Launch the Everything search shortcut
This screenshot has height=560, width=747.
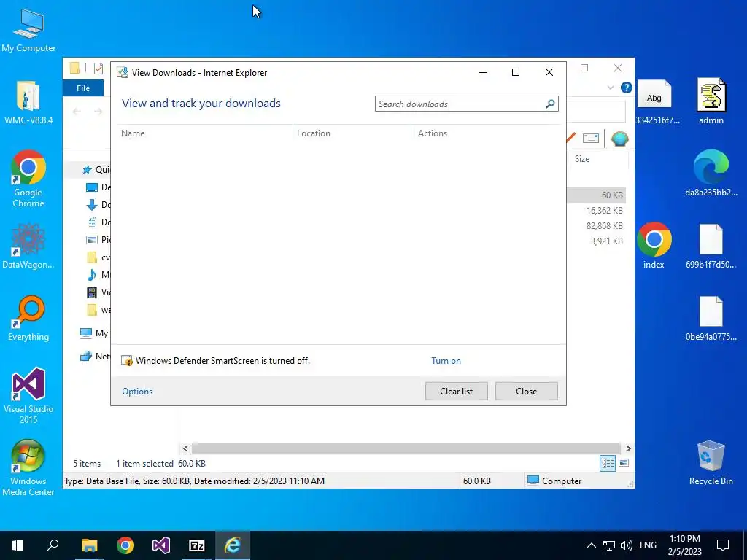point(28,318)
